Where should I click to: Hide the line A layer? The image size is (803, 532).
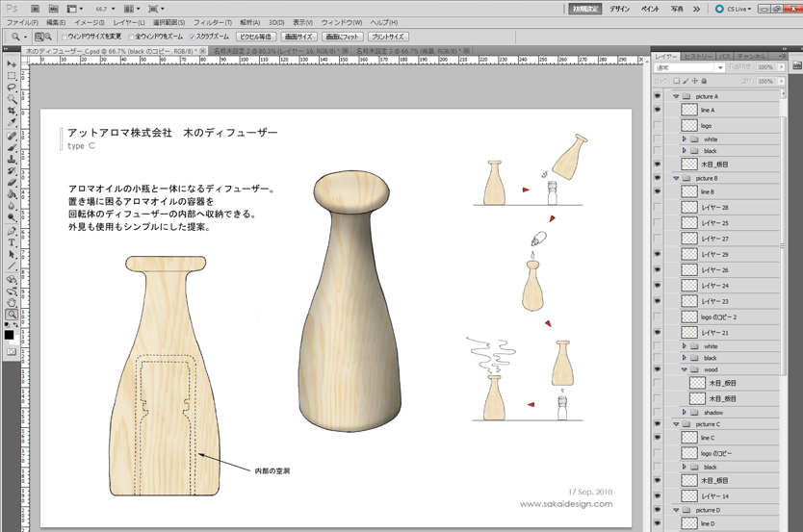coord(658,111)
